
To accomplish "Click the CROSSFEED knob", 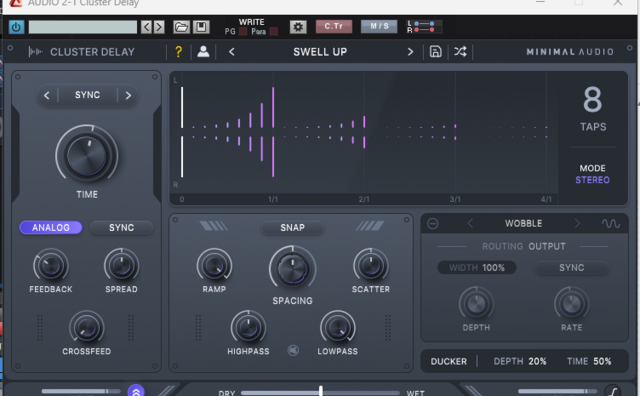I will [x=87, y=328].
